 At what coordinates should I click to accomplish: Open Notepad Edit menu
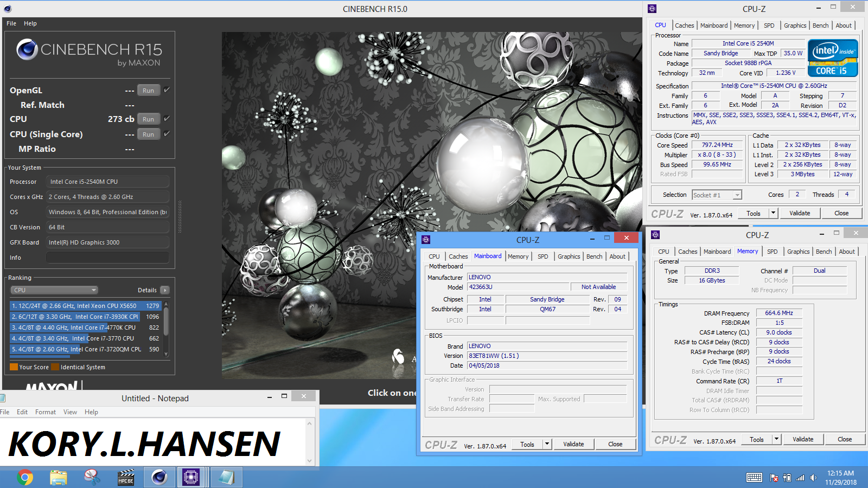[x=22, y=412]
